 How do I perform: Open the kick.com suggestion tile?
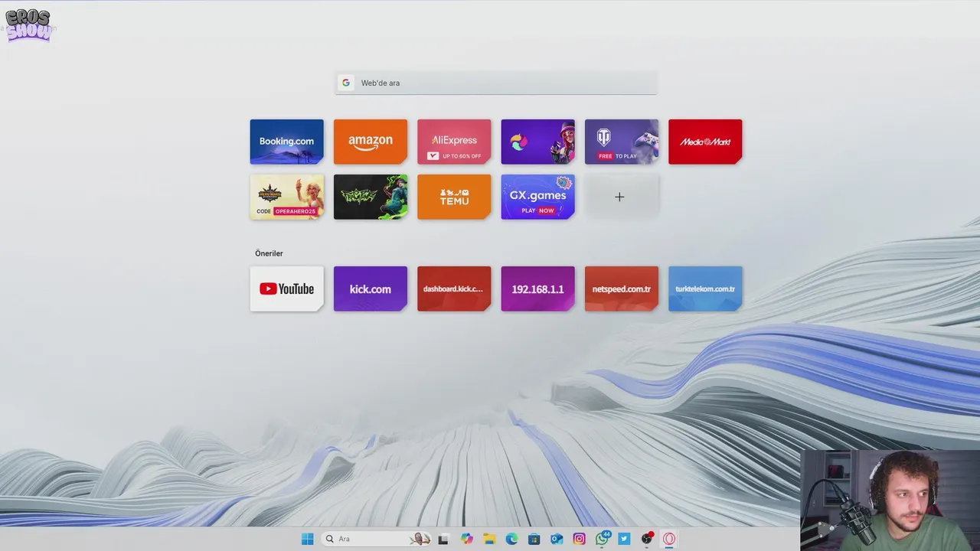pos(371,289)
